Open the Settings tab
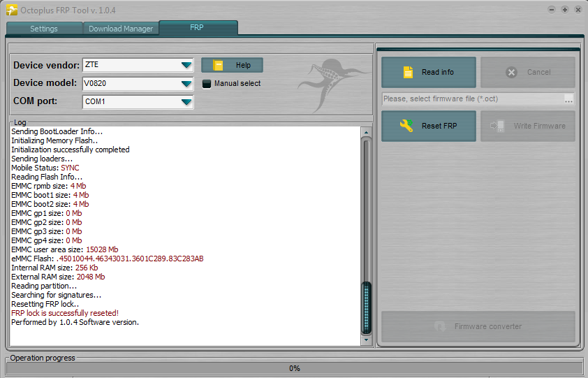Screen dimensions: 588x378 pyautogui.click(x=44, y=29)
